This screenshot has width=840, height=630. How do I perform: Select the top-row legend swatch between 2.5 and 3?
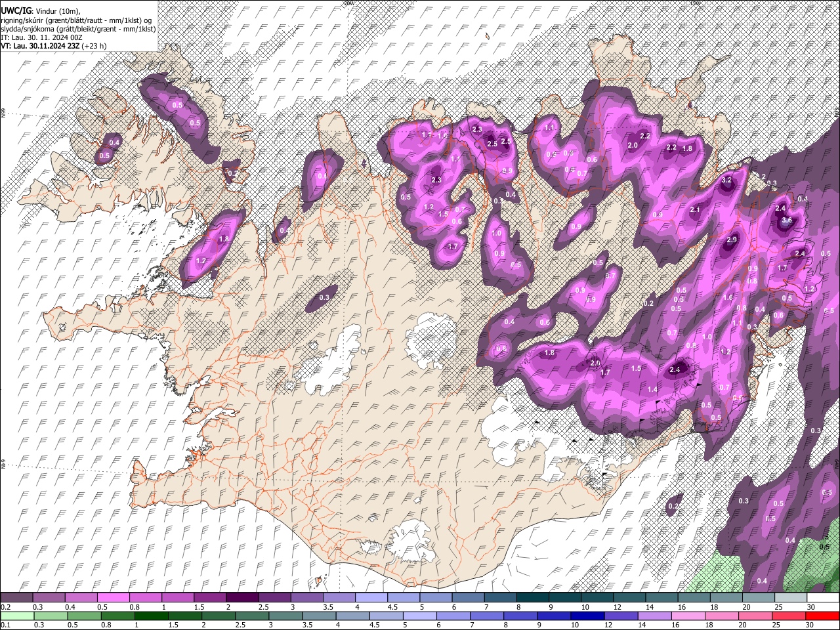point(274,598)
